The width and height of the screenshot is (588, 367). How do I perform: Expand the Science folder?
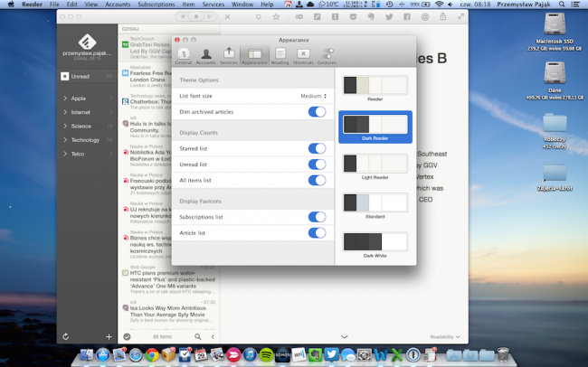pyautogui.click(x=65, y=126)
